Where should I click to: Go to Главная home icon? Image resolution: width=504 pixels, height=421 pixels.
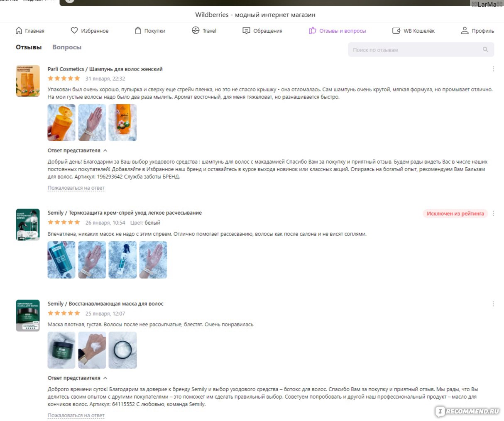(19, 31)
